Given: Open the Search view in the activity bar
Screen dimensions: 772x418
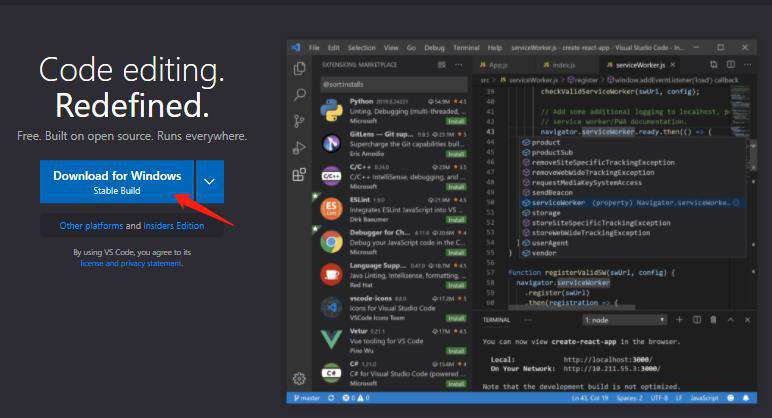Looking at the screenshot, I should click(299, 95).
